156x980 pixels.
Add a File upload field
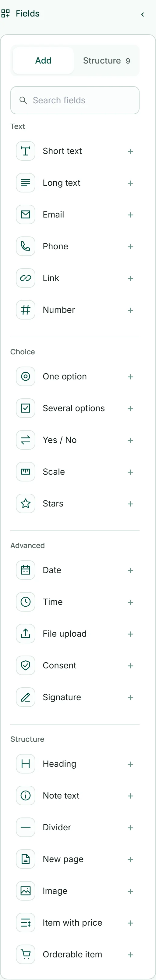(131, 634)
